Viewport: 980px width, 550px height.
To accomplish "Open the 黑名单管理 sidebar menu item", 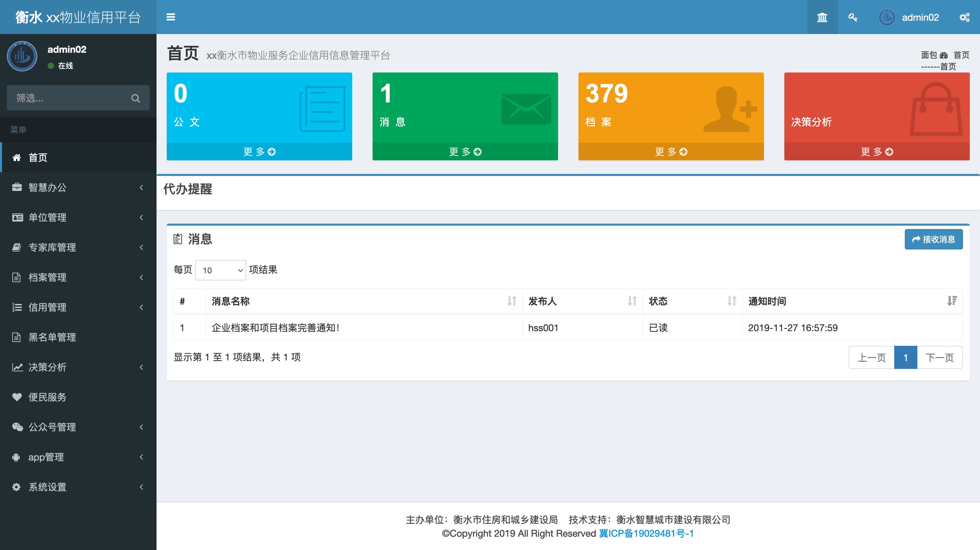I will tap(78, 337).
